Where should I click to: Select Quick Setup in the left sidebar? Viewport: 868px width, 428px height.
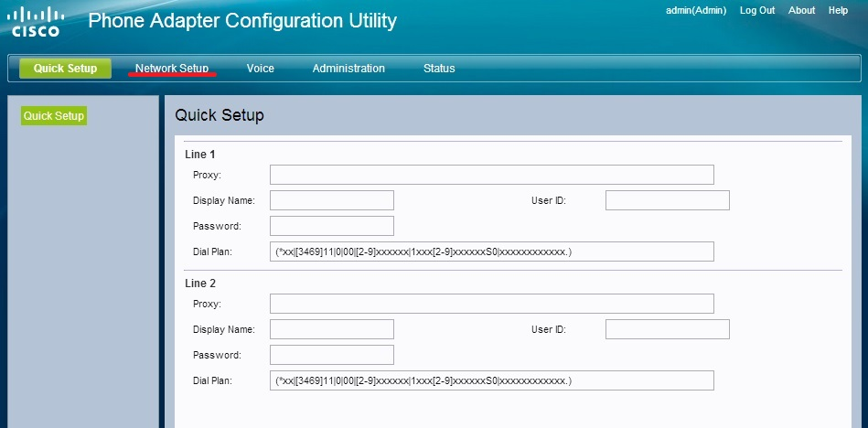tap(54, 116)
